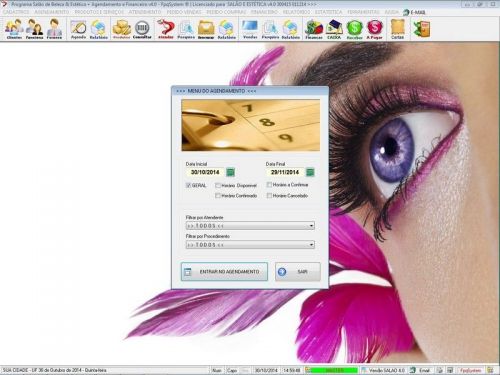Screen dimensions: 500x375
Task: Click the Consultar barcode icon
Action: 142,29
